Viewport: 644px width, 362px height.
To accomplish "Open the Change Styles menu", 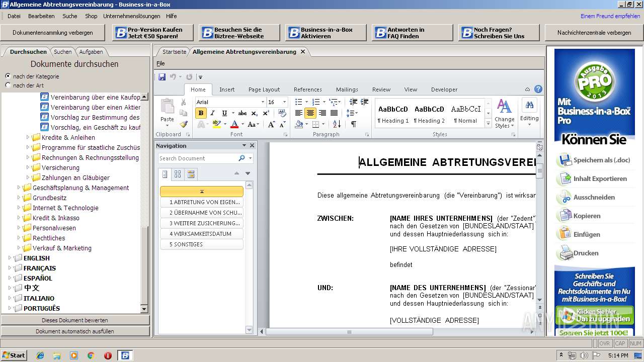I will coord(504,114).
